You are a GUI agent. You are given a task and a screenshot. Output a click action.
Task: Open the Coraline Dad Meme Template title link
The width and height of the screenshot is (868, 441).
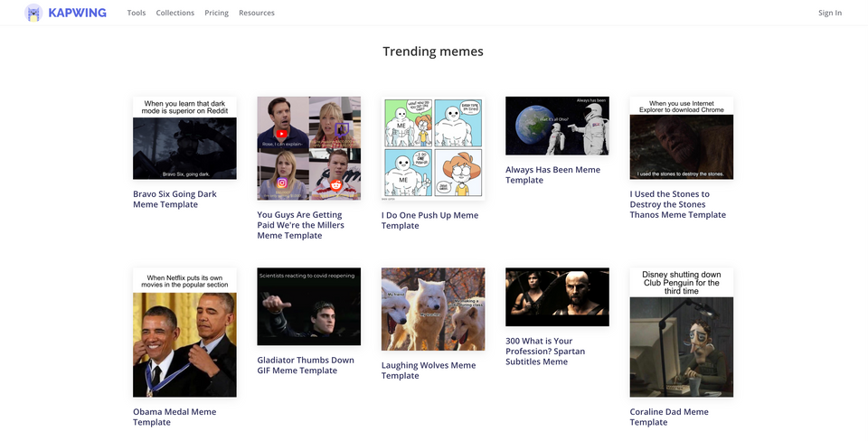[x=669, y=417]
